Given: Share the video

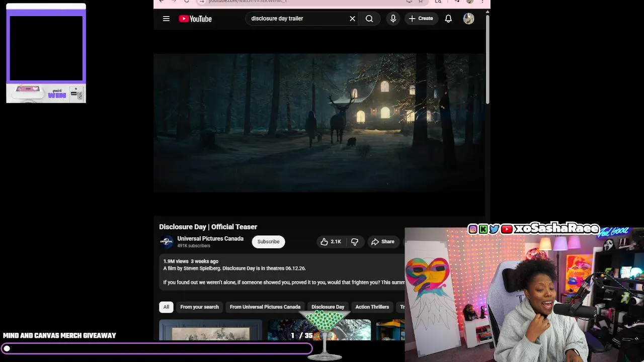Looking at the screenshot, I should point(383,242).
